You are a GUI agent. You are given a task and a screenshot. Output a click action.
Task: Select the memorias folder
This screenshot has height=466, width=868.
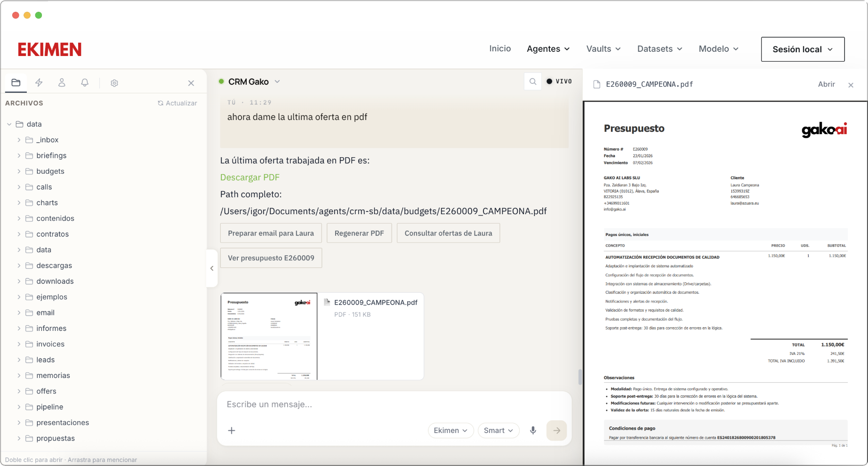(53, 376)
